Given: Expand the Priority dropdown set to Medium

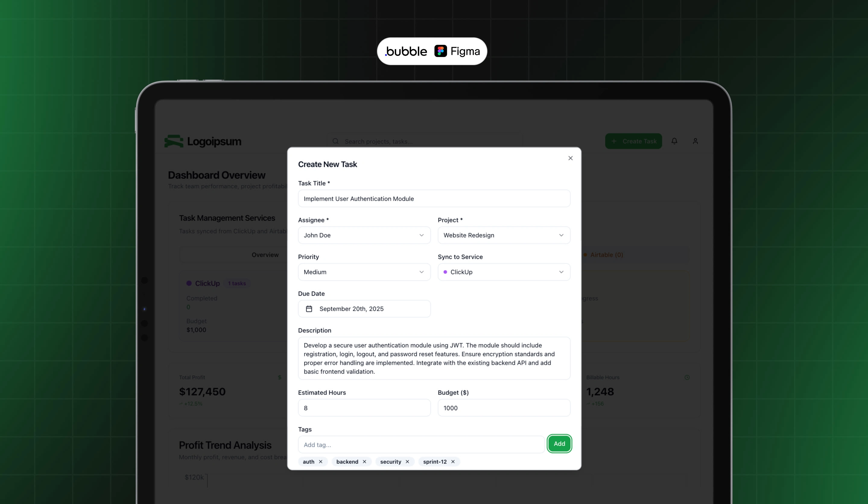Looking at the screenshot, I should tap(364, 272).
